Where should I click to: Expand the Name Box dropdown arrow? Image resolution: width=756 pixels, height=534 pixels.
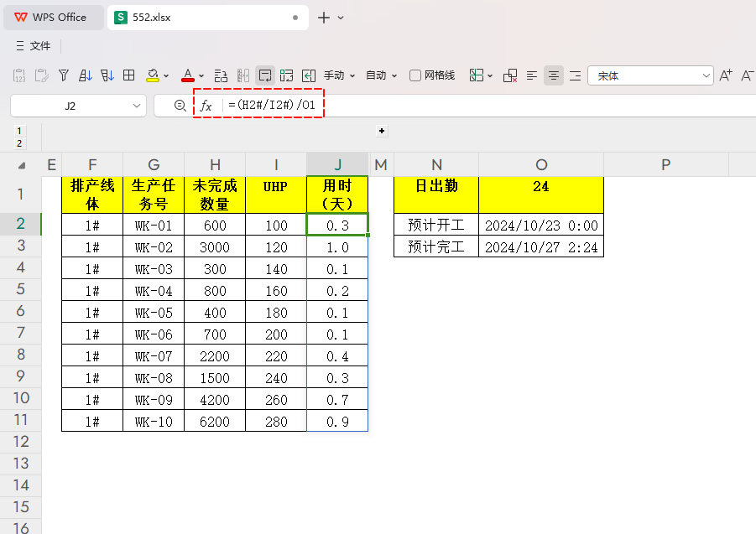pos(137,106)
